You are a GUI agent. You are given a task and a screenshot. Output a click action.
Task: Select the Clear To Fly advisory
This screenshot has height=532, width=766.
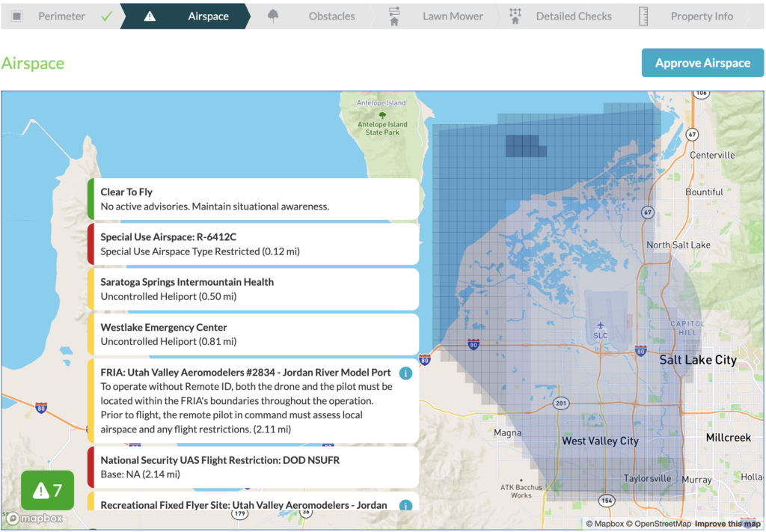point(253,199)
